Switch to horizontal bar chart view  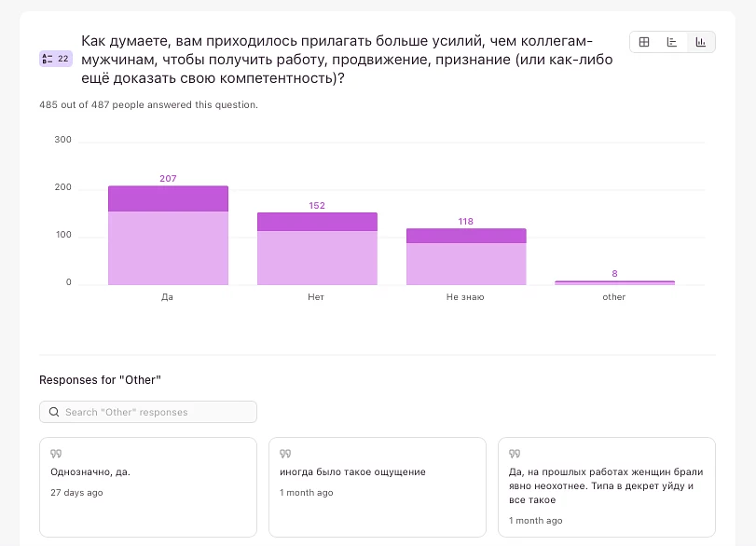click(x=672, y=42)
